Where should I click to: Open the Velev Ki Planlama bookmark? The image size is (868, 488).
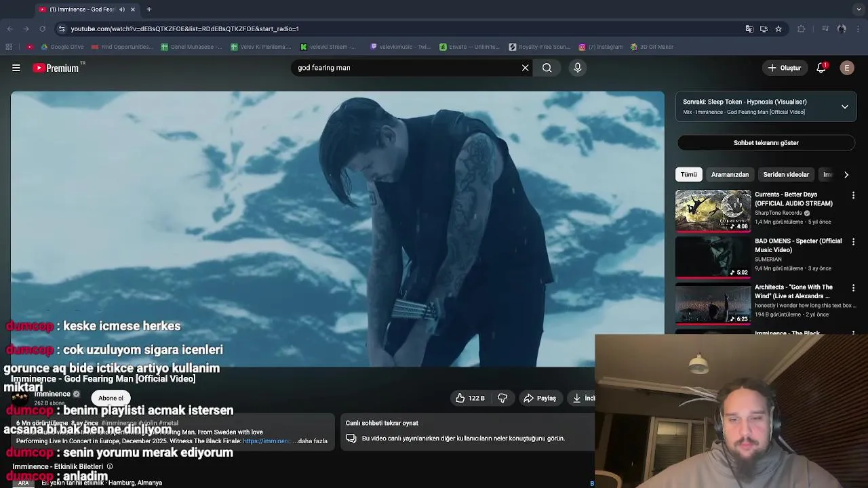(261, 47)
